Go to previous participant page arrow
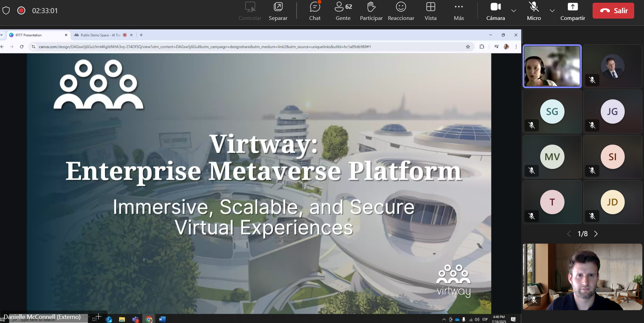 (569, 234)
